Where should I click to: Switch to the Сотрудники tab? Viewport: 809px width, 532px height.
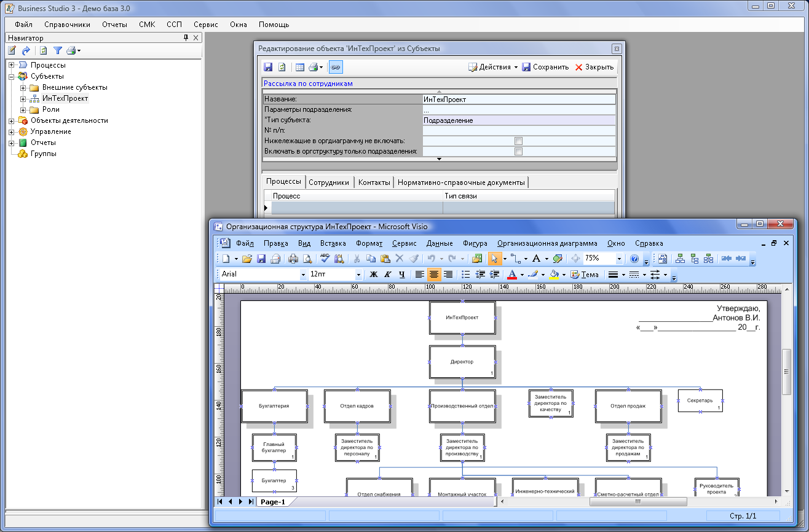click(329, 182)
